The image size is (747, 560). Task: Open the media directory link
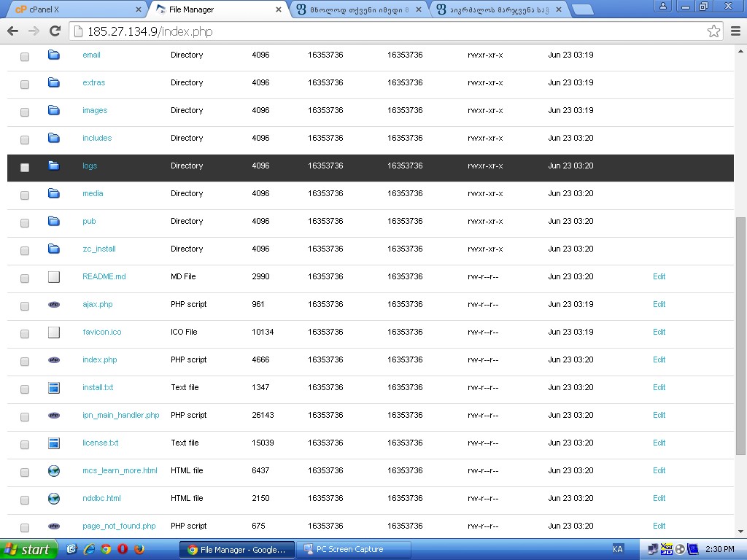[93, 193]
